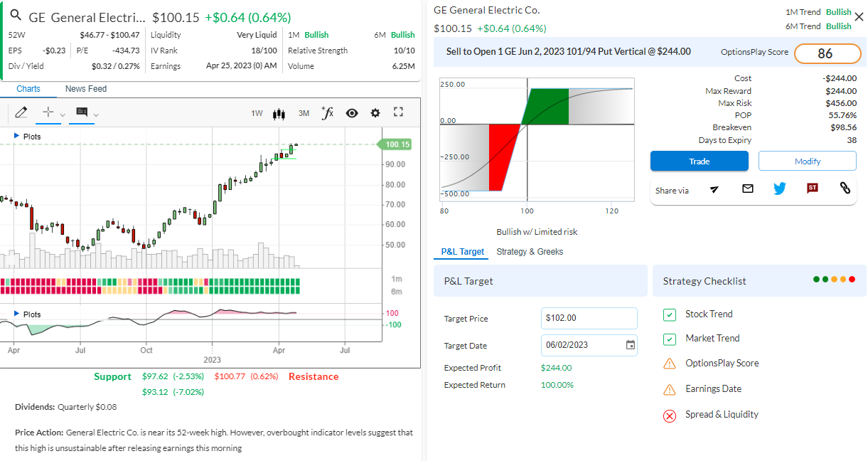Click the Expected Profit $244.00 value

(x=556, y=368)
